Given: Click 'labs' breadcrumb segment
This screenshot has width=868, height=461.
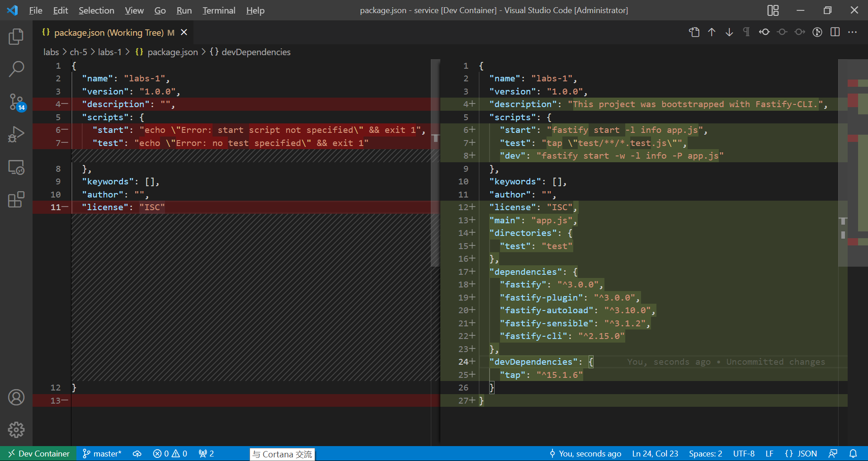Looking at the screenshot, I should tap(51, 52).
